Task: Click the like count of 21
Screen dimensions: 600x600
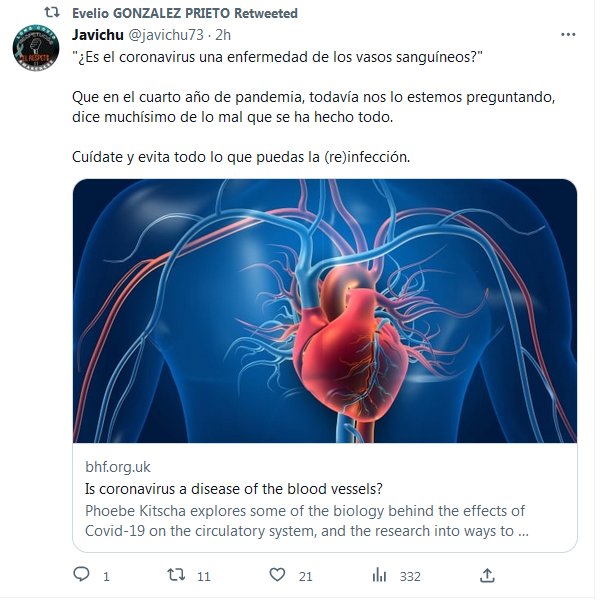Action: coord(306,576)
